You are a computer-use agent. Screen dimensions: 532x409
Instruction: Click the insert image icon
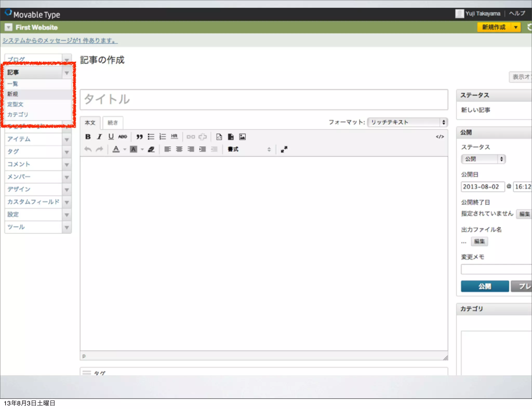coord(242,137)
